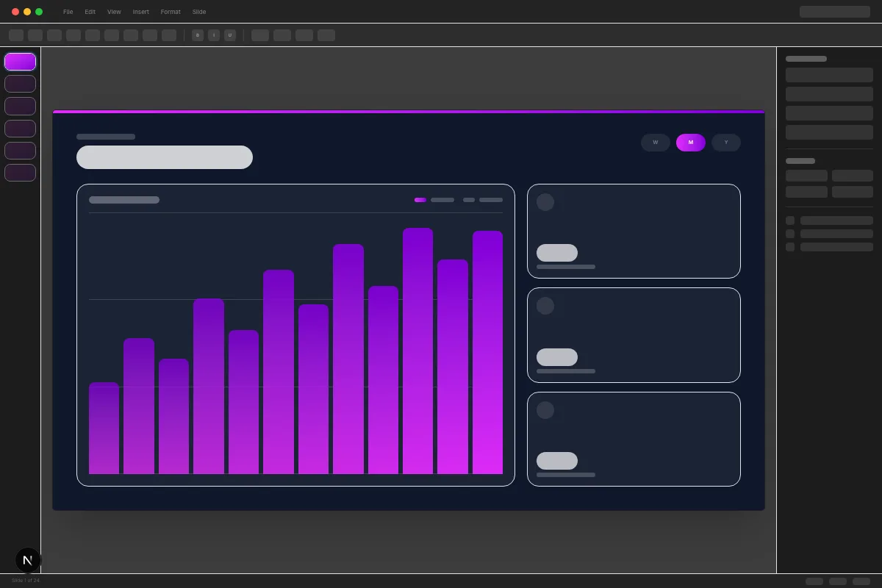
Task: Open the File menu
Action: point(68,12)
